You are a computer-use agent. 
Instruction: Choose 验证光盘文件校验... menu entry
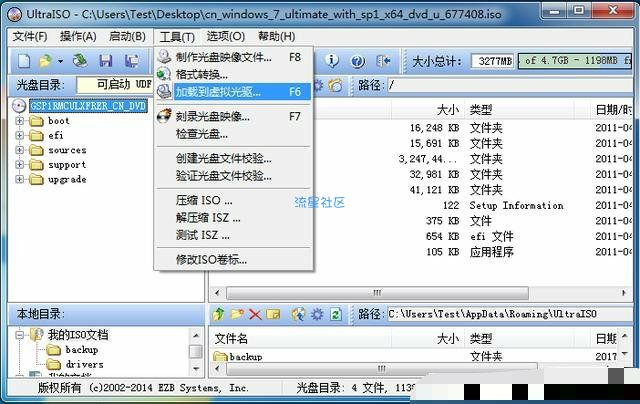pos(234,176)
